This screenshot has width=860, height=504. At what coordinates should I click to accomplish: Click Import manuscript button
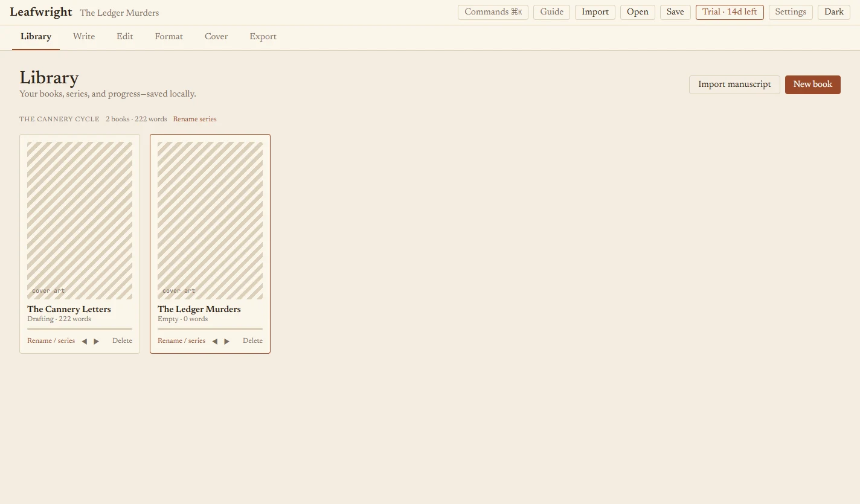(x=734, y=85)
